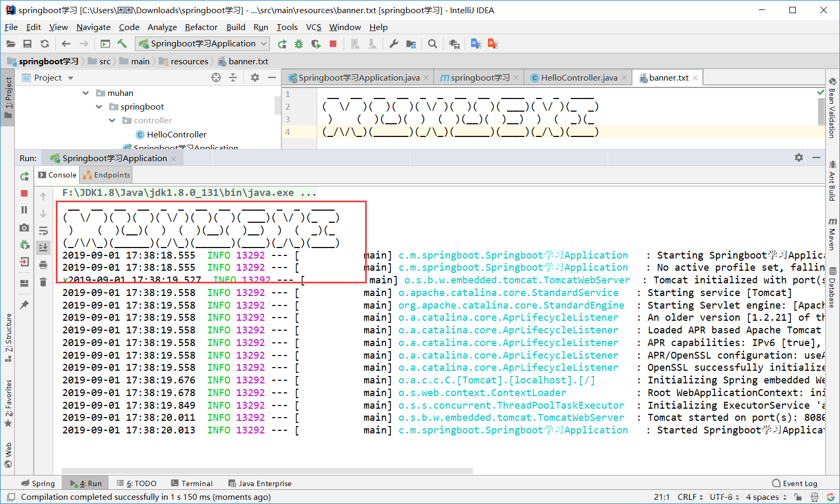Click Run with Coverage icon

[316, 44]
